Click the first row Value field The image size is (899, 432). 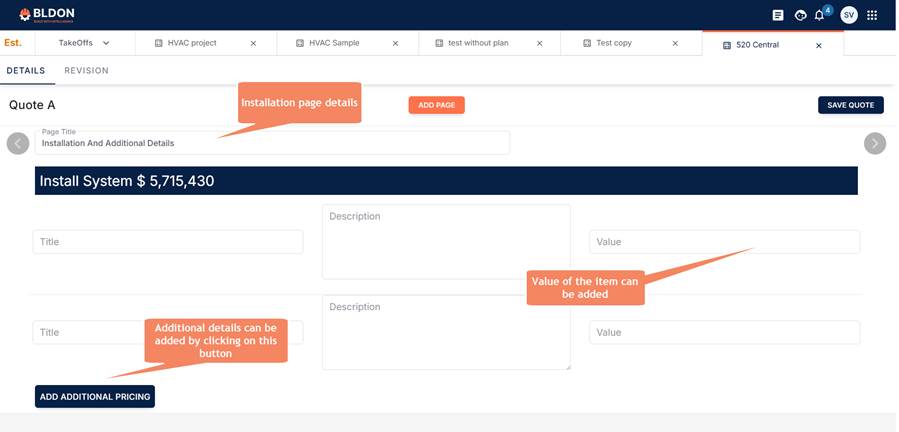point(724,242)
